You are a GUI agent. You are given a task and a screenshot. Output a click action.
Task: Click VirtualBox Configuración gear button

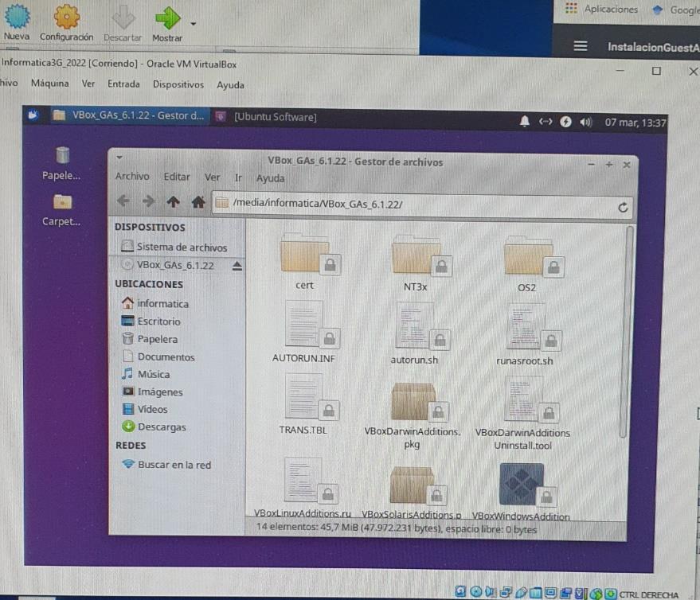67,23
